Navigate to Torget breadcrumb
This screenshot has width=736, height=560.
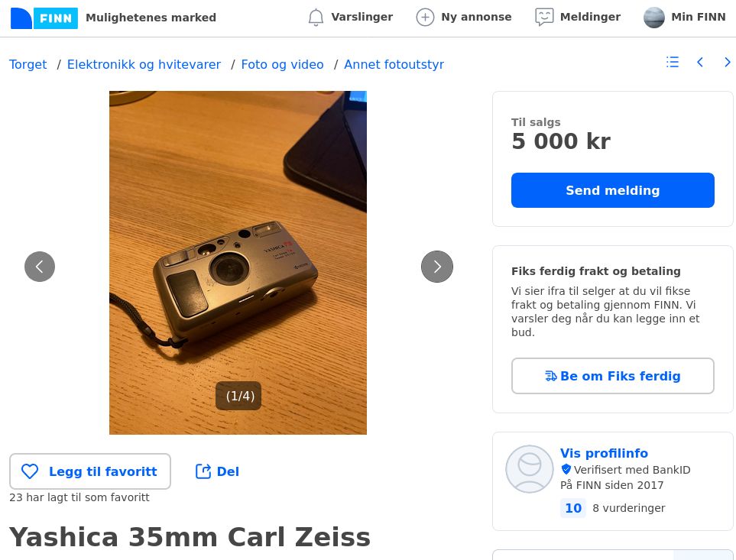point(28,65)
